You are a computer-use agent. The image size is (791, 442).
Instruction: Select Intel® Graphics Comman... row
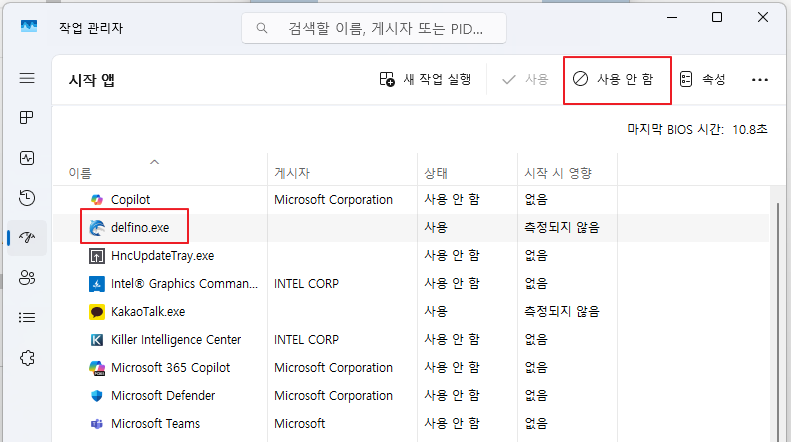[184, 284]
